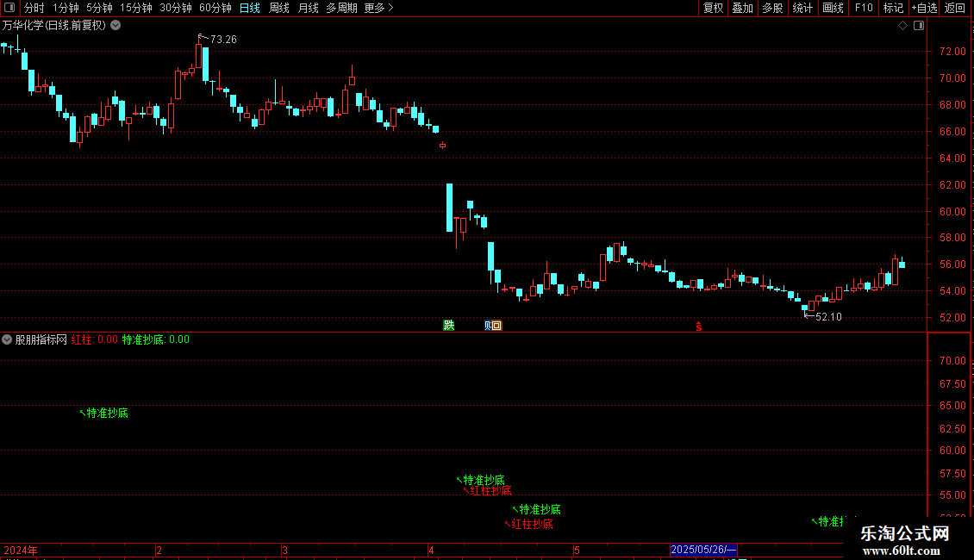The width and height of the screenshot is (974, 560).
Task: Select the 30分钟 period
Action: pos(176,8)
